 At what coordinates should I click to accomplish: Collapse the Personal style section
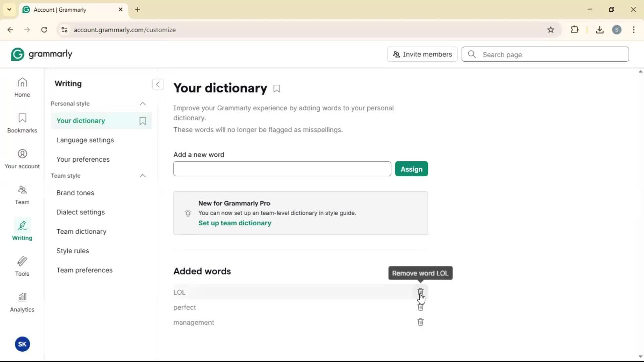point(143,104)
